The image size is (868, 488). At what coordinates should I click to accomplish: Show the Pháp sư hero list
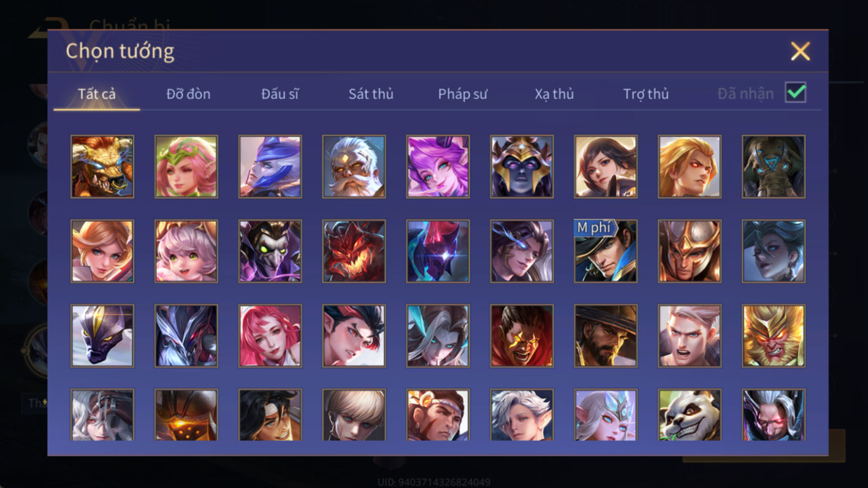(463, 94)
